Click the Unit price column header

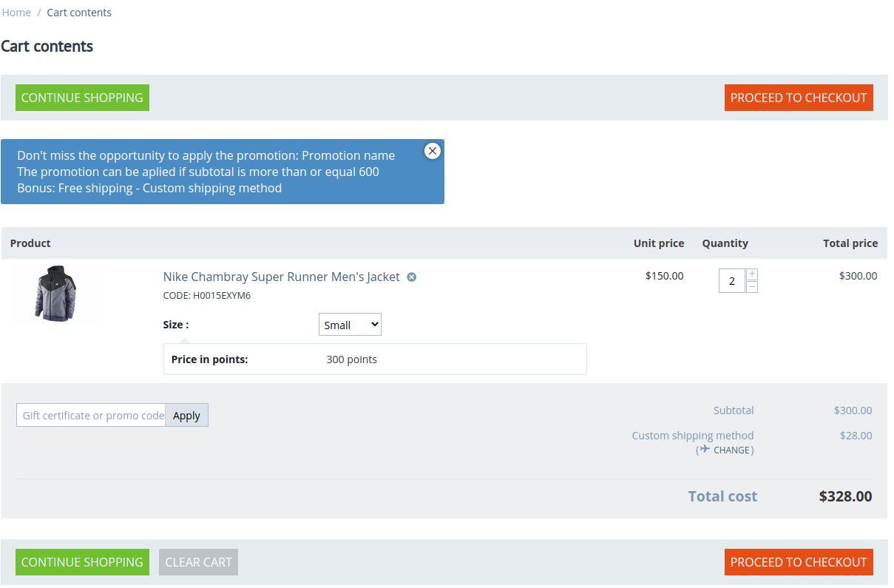659,243
